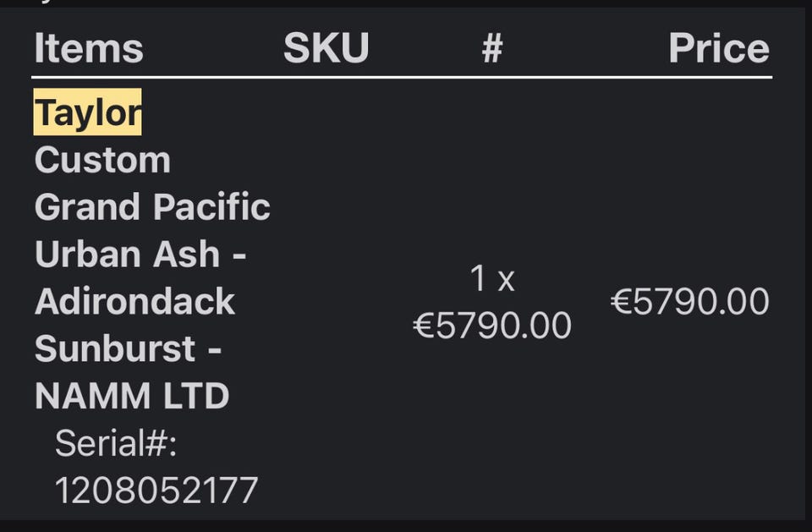Click the 1 x quantity text

click(492, 278)
